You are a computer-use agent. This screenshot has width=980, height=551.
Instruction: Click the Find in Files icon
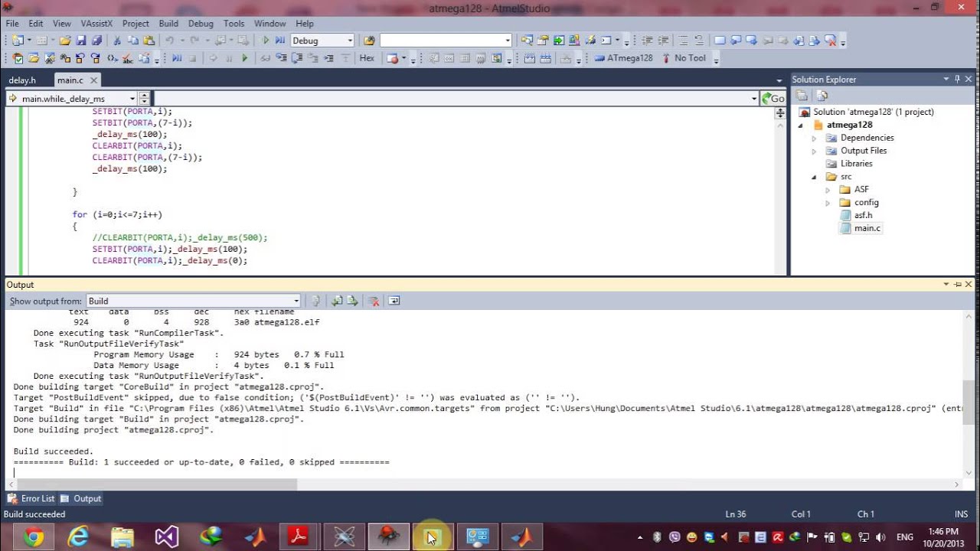(x=369, y=41)
